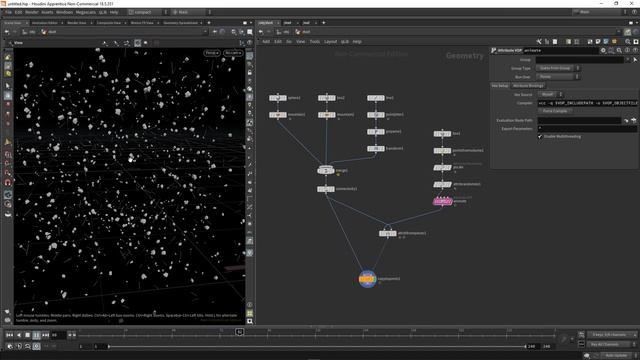Click the View tool label in viewport

(18, 43)
